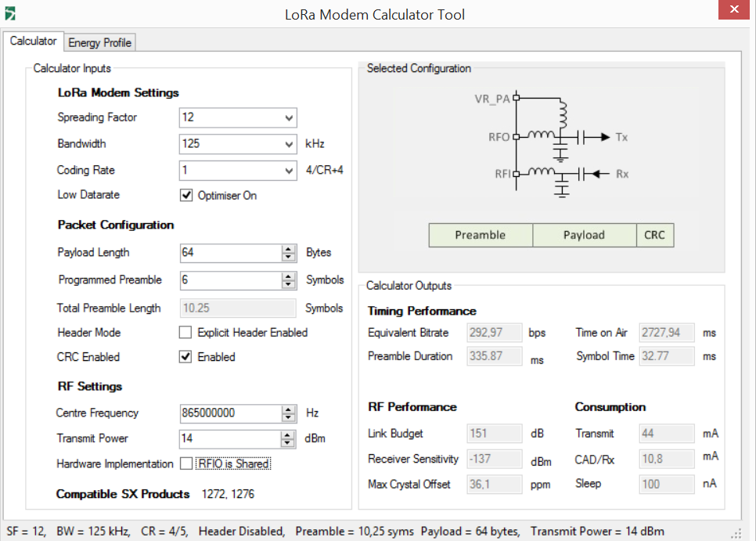The width and height of the screenshot is (756, 541).
Task: Click the RF Settings heading
Action: [x=90, y=387]
